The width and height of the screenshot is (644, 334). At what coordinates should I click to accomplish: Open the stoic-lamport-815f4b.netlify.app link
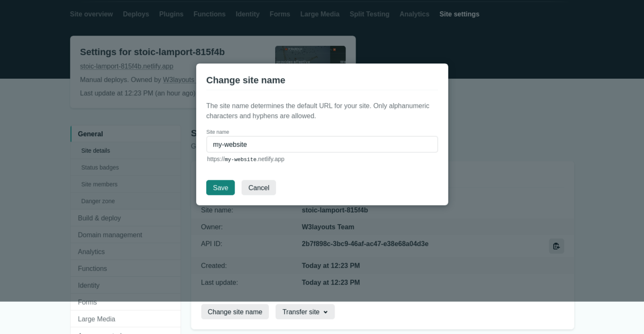[x=126, y=66]
